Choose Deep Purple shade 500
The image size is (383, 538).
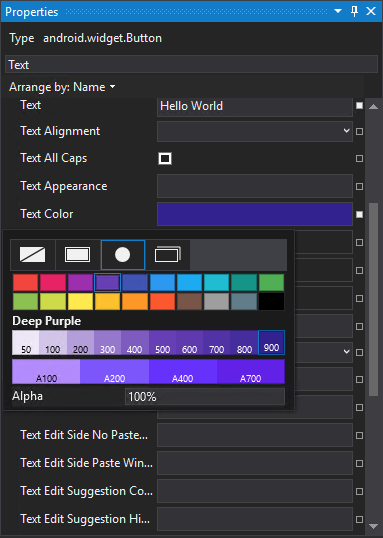(162, 342)
